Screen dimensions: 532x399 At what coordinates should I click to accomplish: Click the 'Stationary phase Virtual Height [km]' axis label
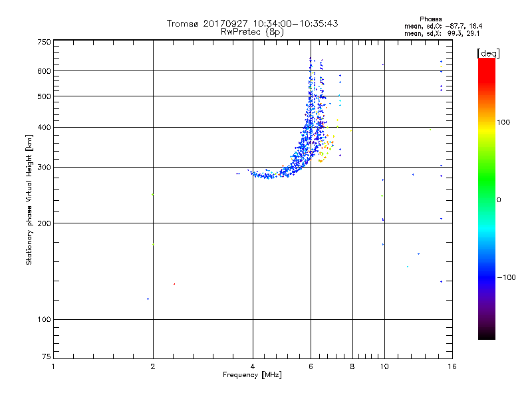click(x=29, y=199)
